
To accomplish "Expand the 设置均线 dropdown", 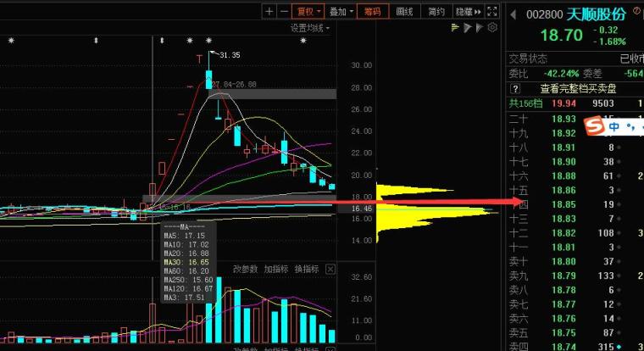I will point(310,28).
